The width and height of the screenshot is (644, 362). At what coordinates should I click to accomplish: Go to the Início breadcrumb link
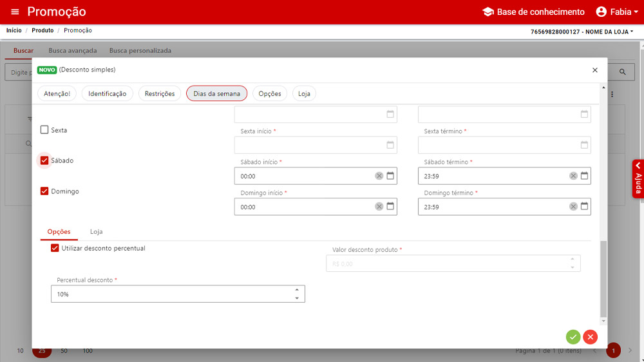click(14, 30)
